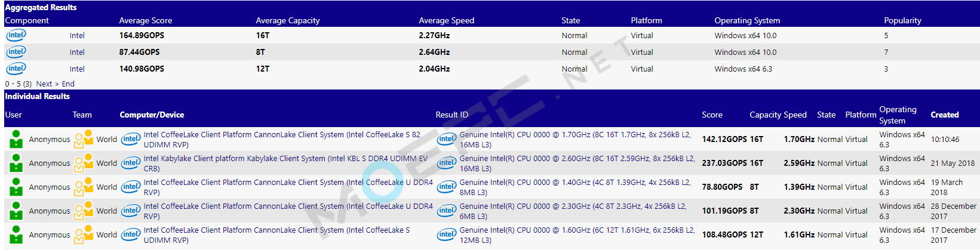
Task: Sort aggregated results by Average Score header
Action: pyautogui.click(x=145, y=20)
